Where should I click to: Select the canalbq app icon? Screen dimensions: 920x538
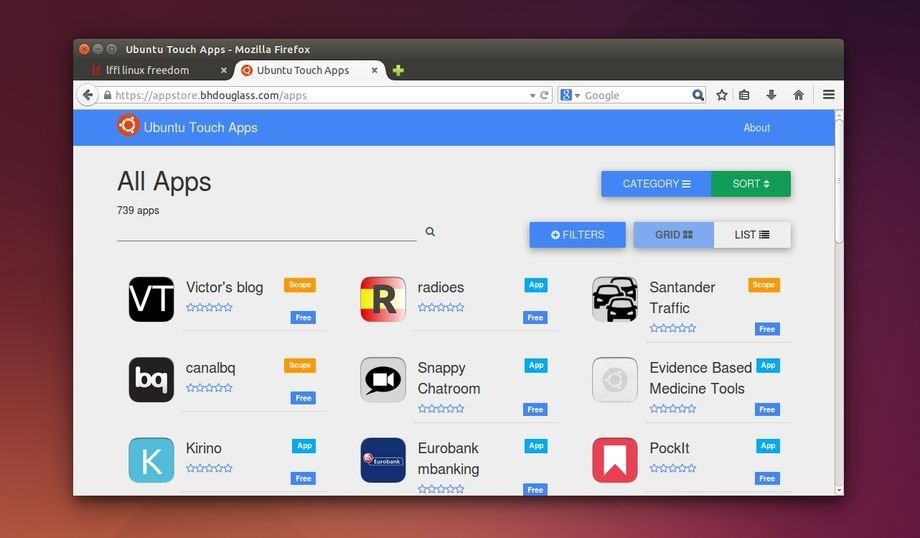(151, 380)
